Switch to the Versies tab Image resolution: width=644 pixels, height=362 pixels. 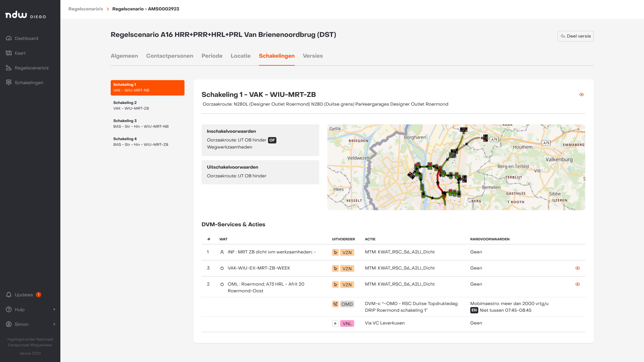click(313, 56)
